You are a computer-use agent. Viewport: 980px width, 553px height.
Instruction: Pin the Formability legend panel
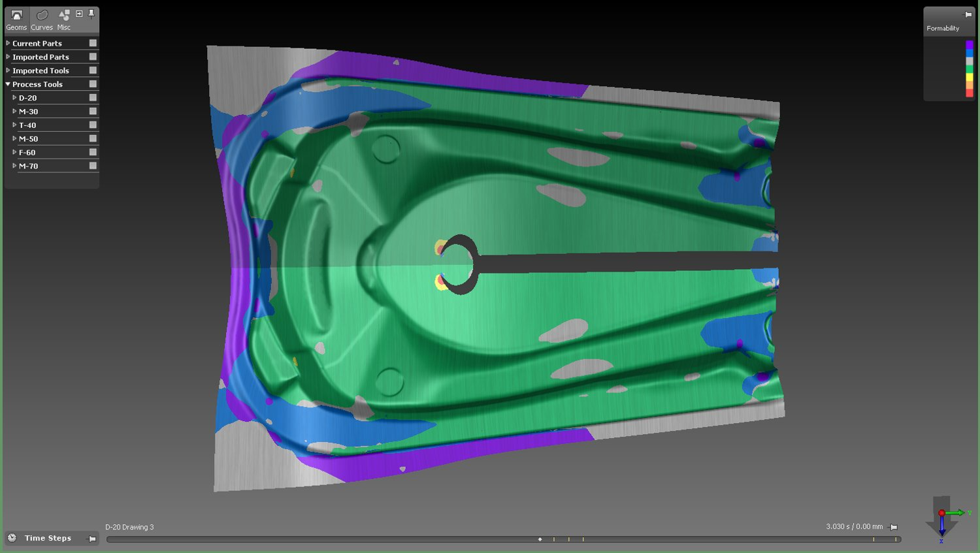(968, 14)
